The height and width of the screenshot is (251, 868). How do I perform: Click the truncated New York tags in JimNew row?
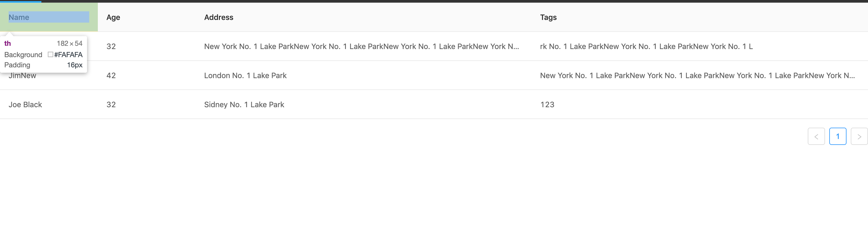[697, 76]
